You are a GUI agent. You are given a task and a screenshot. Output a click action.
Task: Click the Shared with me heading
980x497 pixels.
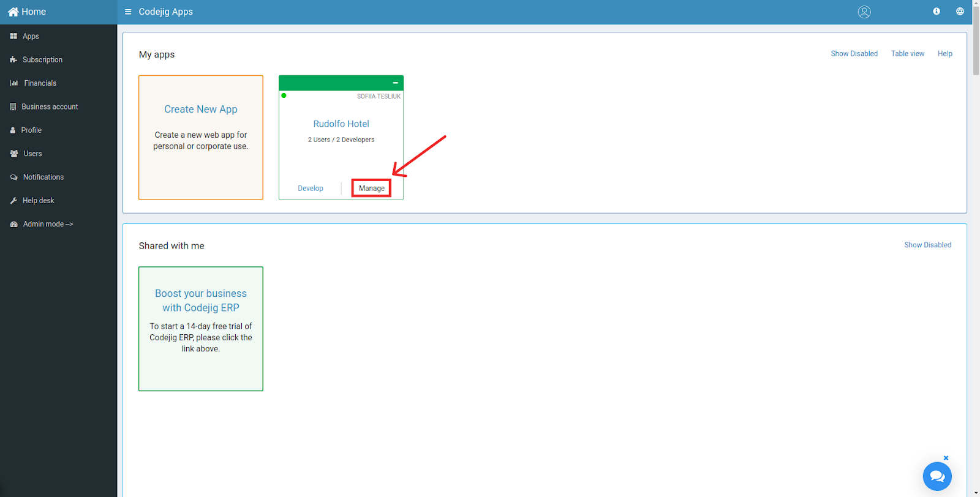171,245
